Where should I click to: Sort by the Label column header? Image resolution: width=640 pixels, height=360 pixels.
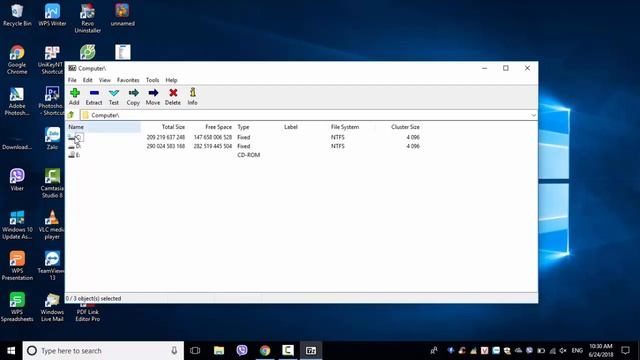point(304,127)
